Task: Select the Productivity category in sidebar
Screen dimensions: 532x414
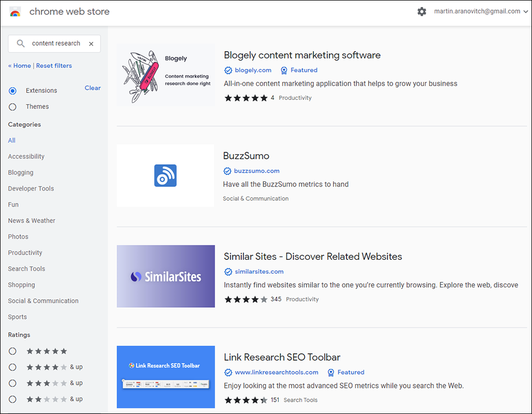Action: [x=25, y=252]
